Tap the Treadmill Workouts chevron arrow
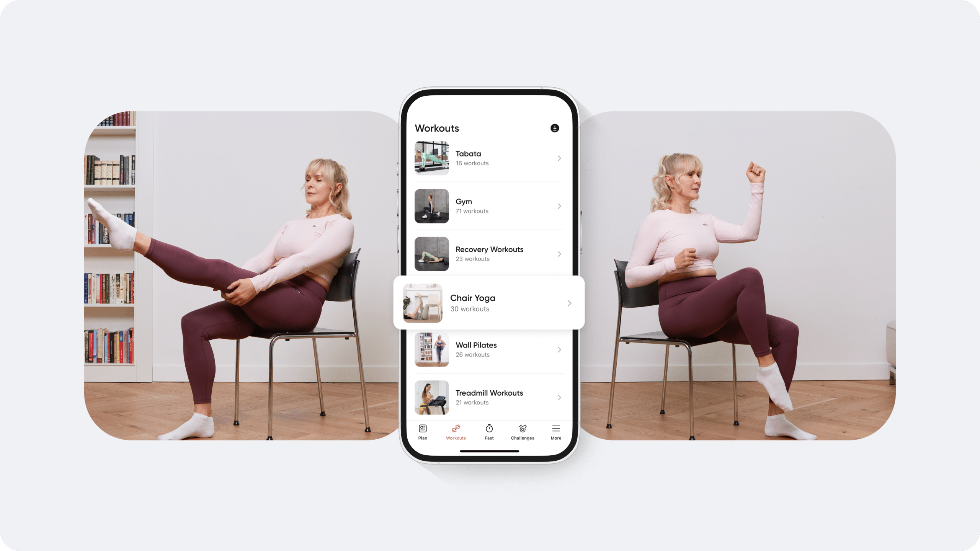The image size is (980, 551). coord(559,397)
